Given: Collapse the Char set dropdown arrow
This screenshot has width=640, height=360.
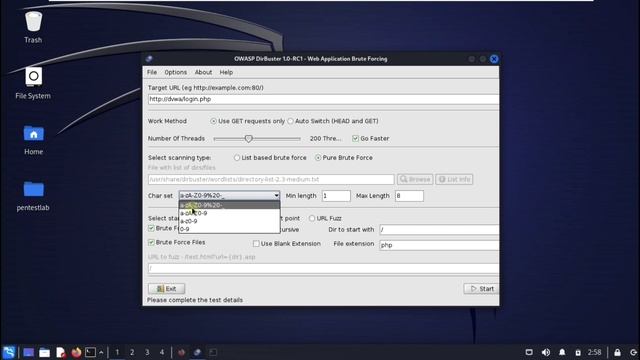Looking at the screenshot, I should [276, 196].
